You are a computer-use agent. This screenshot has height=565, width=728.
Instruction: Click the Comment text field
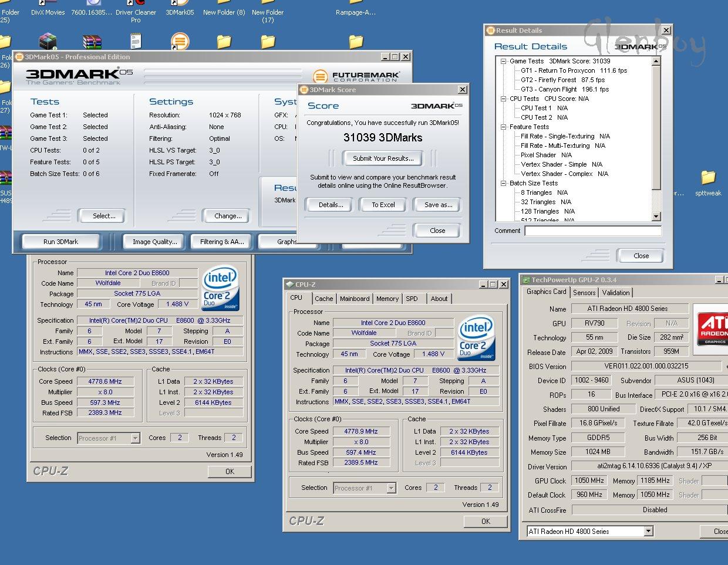592,231
